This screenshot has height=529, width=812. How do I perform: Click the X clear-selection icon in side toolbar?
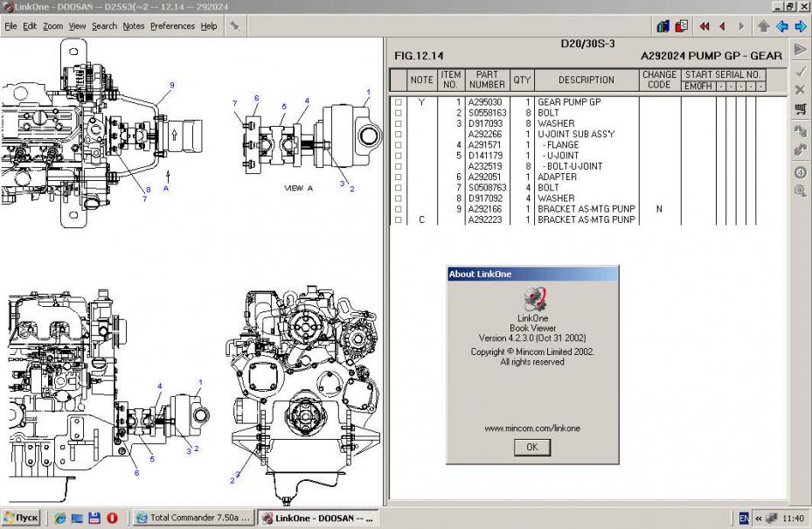[x=800, y=90]
